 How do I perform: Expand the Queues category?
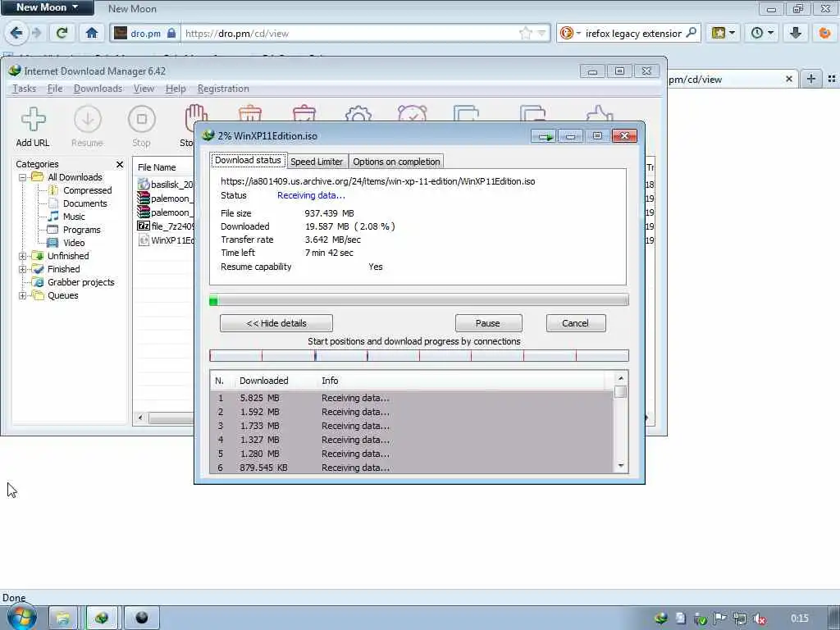tap(22, 295)
